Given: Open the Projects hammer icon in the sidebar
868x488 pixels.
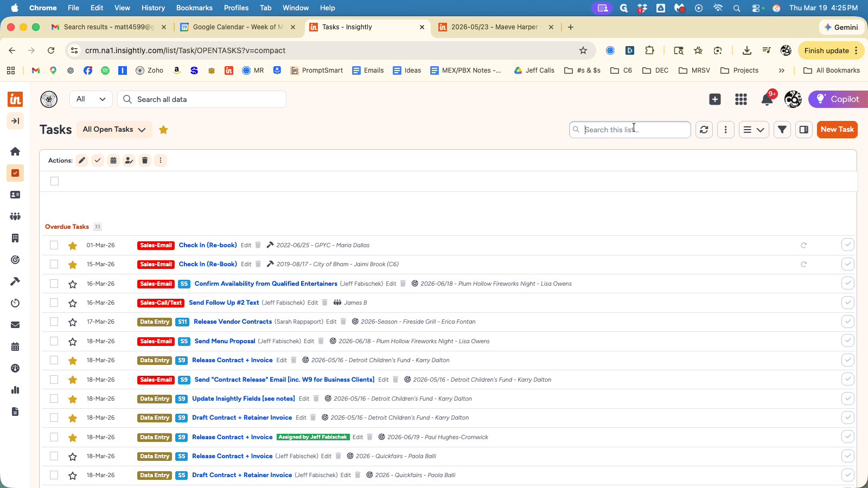Looking at the screenshot, I should pos(15,281).
